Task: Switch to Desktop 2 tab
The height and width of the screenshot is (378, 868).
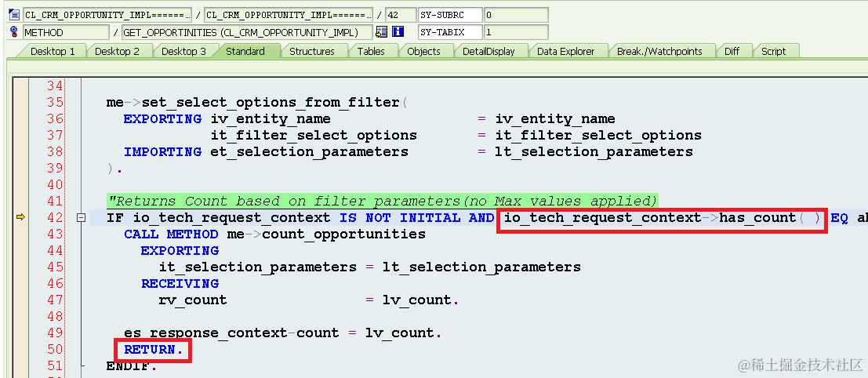Action: pos(117,52)
